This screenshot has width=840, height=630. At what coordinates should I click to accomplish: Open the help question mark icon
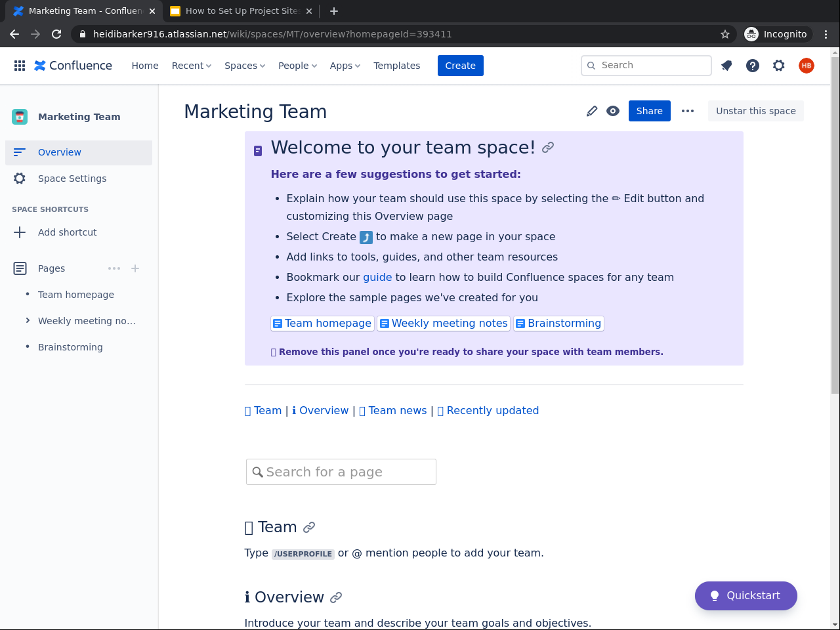[x=753, y=66]
